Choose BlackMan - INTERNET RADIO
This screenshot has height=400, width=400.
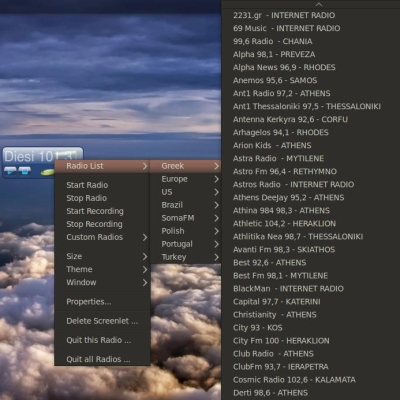(311, 289)
